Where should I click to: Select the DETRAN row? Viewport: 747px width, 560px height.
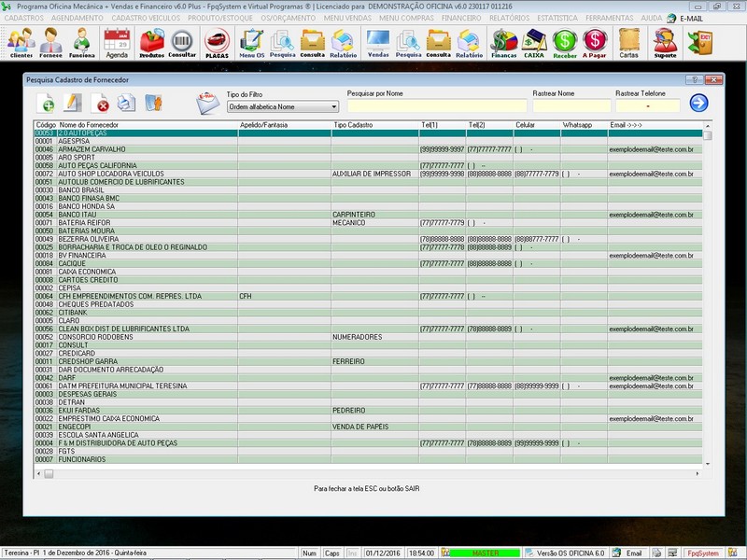pos(368,402)
